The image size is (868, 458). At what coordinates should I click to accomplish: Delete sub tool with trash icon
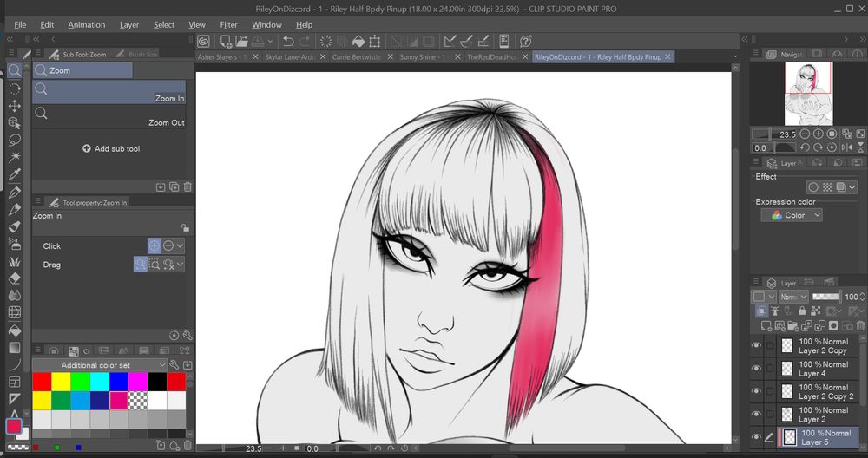point(187,186)
